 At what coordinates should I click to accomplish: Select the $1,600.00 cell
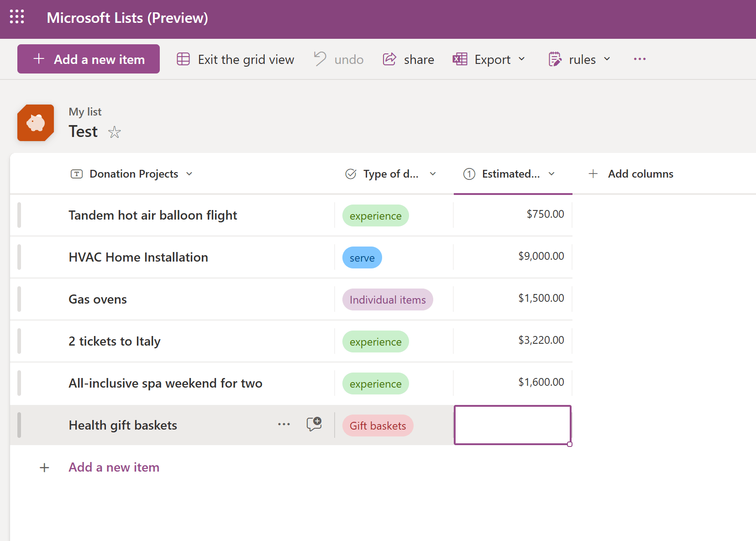(513, 383)
